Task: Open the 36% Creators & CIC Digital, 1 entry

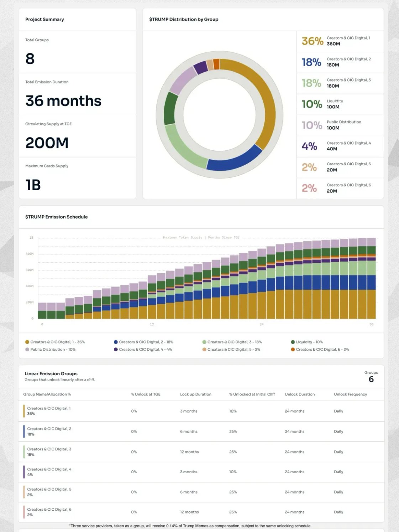Action: [340, 41]
